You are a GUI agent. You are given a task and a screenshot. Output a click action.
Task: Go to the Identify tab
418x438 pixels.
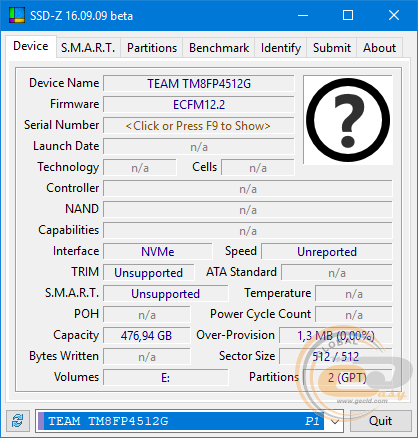281,48
